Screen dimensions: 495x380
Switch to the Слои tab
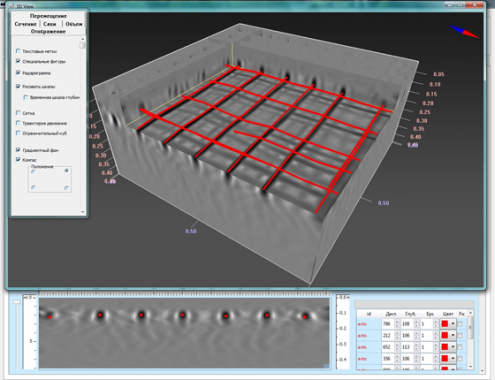tap(50, 24)
